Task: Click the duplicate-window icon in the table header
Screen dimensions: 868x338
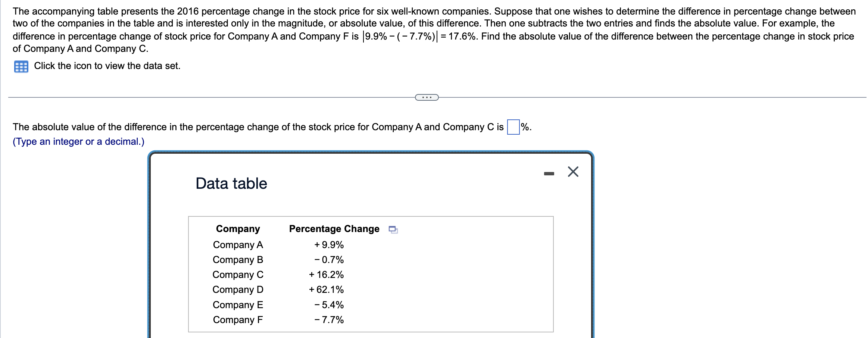Action: point(393,230)
